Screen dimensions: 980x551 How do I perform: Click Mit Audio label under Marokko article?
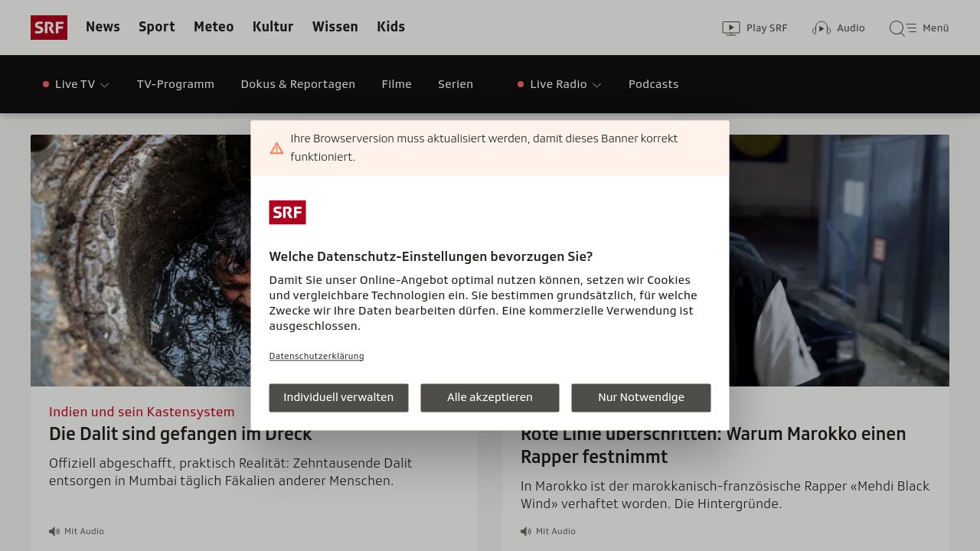point(556,531)
